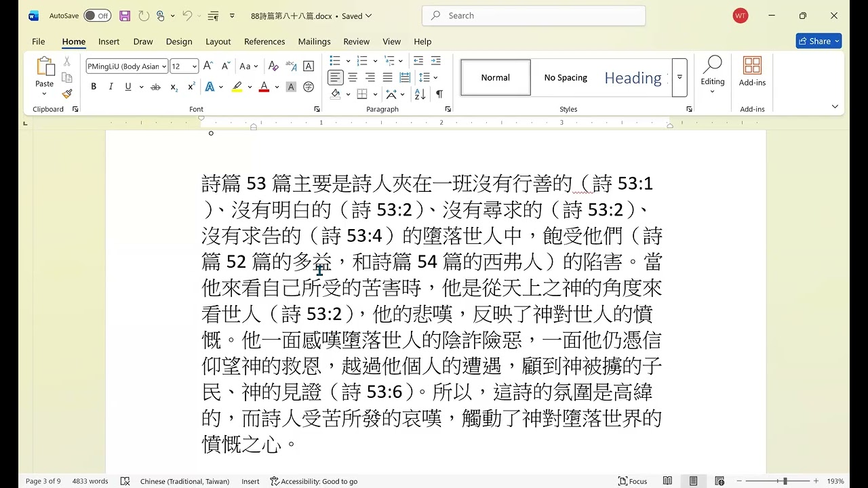Toggle left text alignment

(335, 77)
